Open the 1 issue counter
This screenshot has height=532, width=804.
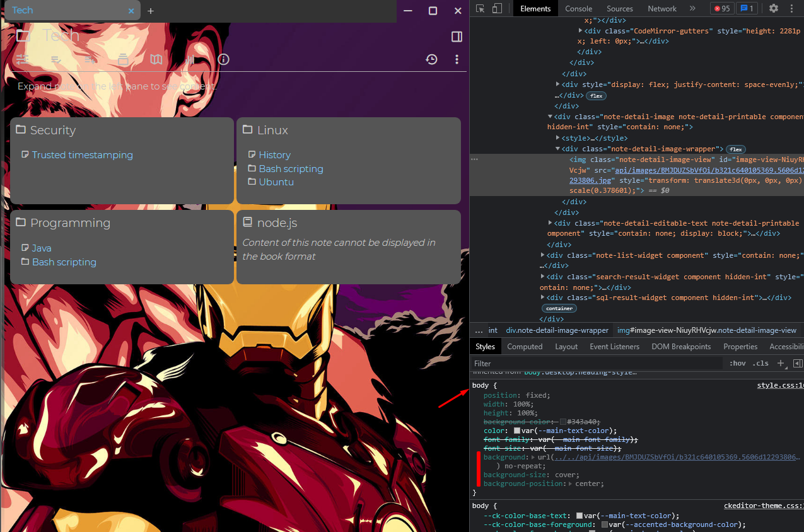coord(748,9)
